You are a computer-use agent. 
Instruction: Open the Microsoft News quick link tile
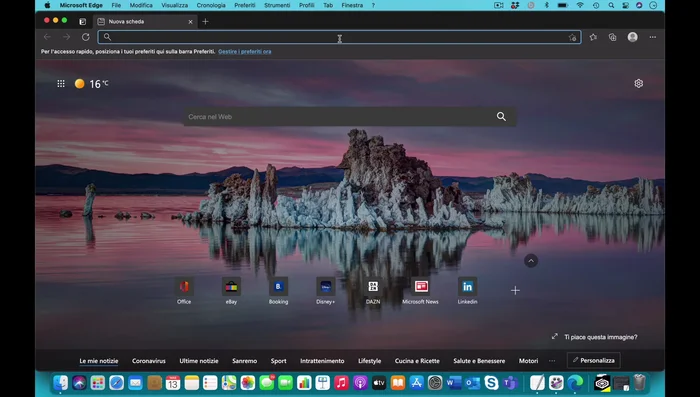coord(421,291)
